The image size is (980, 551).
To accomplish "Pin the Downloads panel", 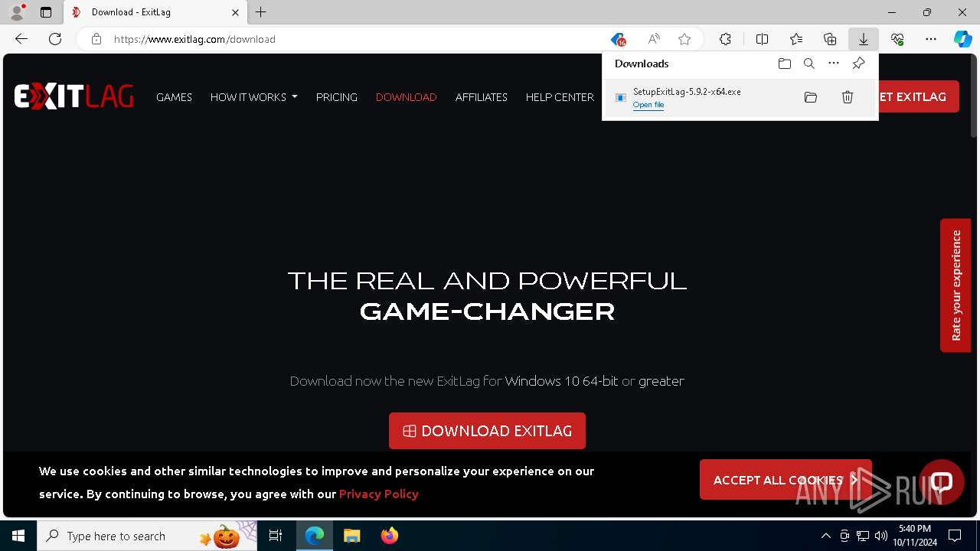I will [x=858, y=64].
